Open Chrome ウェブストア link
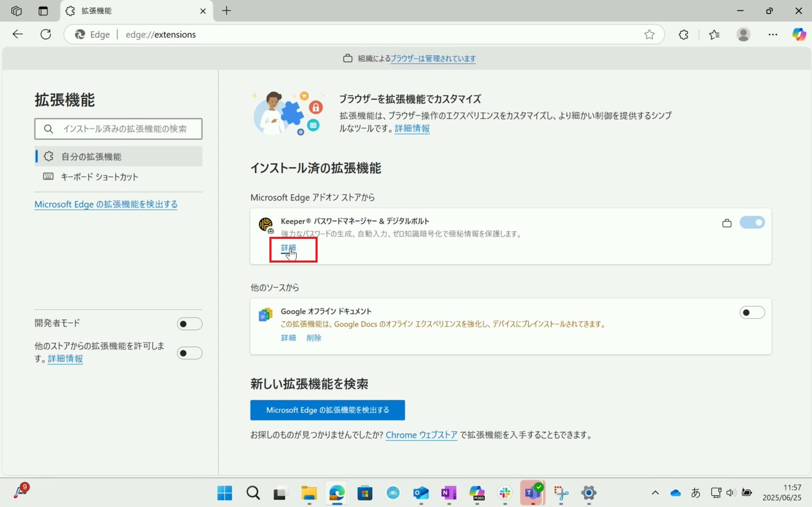 pos(421,435)
